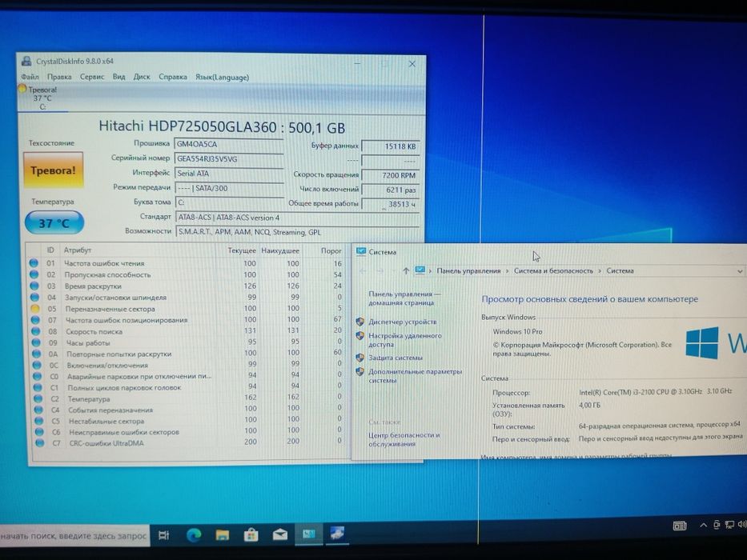Click the SATA/300 transfer mode field
Viewport: 747px width, 560px height.
point(229,188)
